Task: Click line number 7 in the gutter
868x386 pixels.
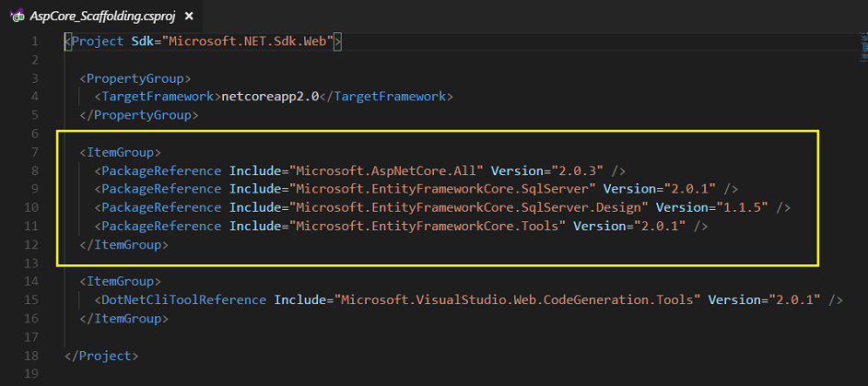Action: tap(35, 152)
